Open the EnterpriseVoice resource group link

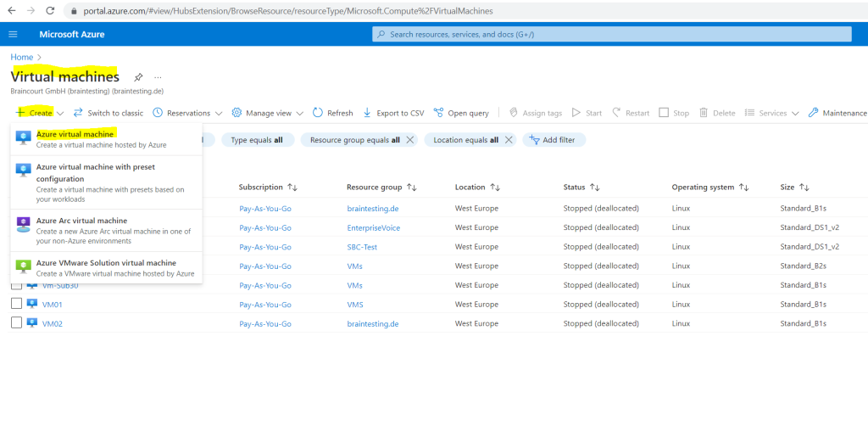pyautogui.click(x=374, y=228)
